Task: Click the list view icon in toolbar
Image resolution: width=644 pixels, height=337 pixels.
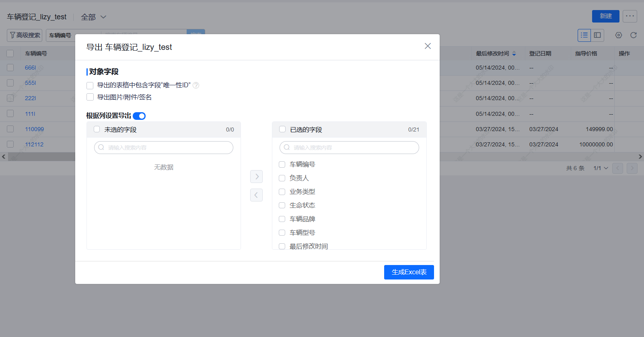Action: [584, 35]
